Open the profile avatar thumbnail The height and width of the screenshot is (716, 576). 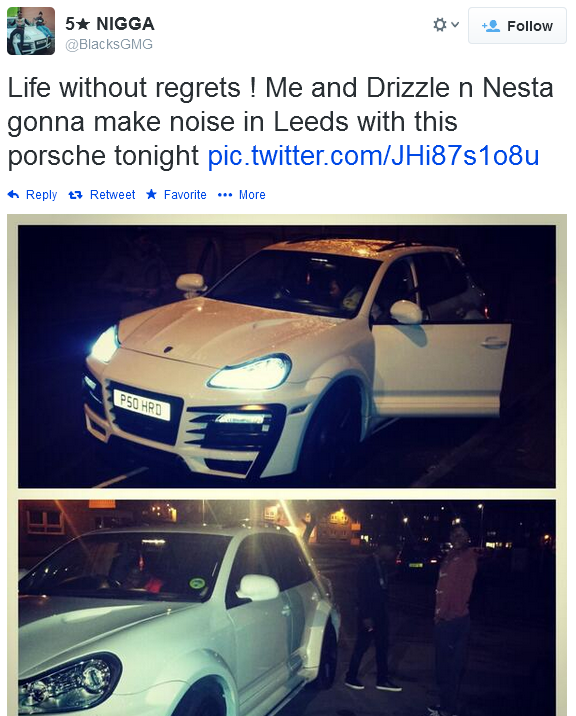pyautogui.click(x=31, y=31)
